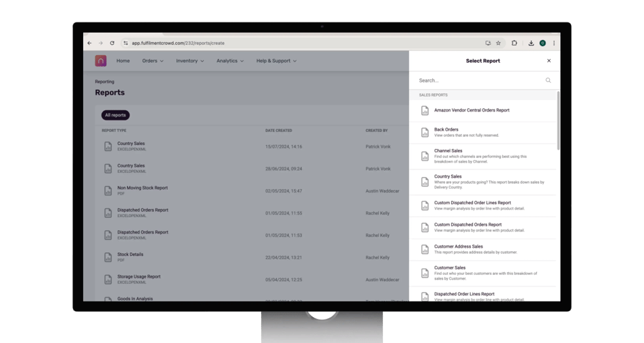Screen dimensions: 644x343
Task: Select Amazon Vendor Central Orders Report
Action: (482, 110)
